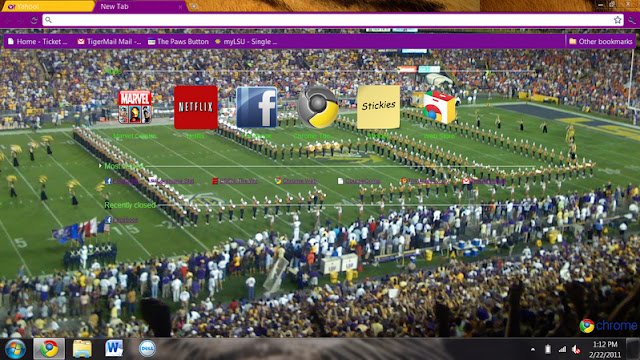Image resolution: width=640 pixels, height=360 pixels.
Task: Collapse the Most visited section
Action: click(100, 166)
